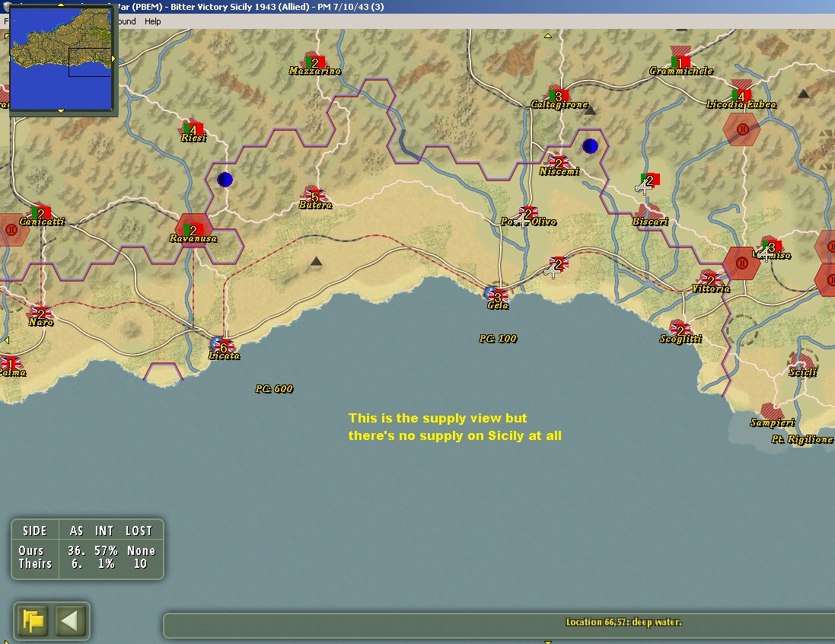Select the British unit at Scoglitti
This screenshot has height=644, width=835.
click(x=680, y=330)
